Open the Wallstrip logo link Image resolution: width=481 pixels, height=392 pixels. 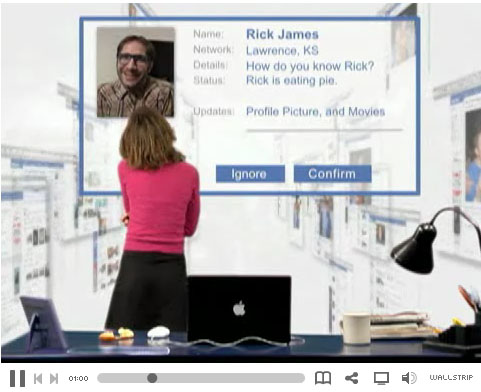(x=451, y=377)
